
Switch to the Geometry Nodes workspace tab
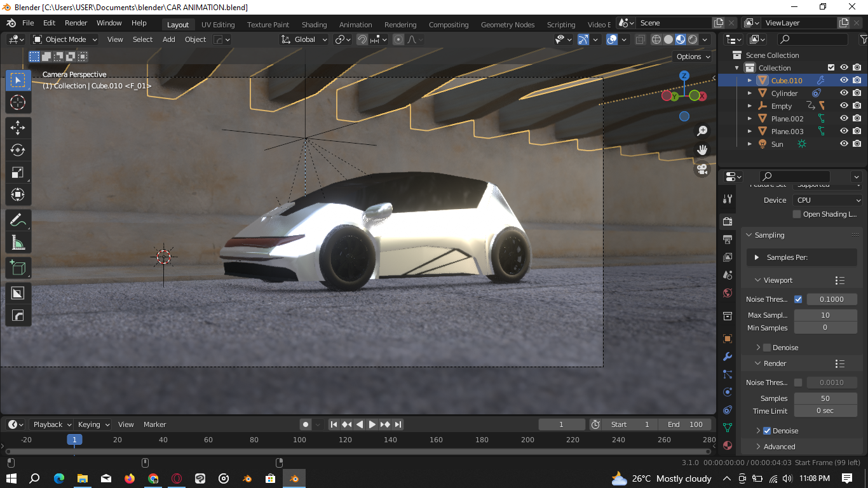508,25
